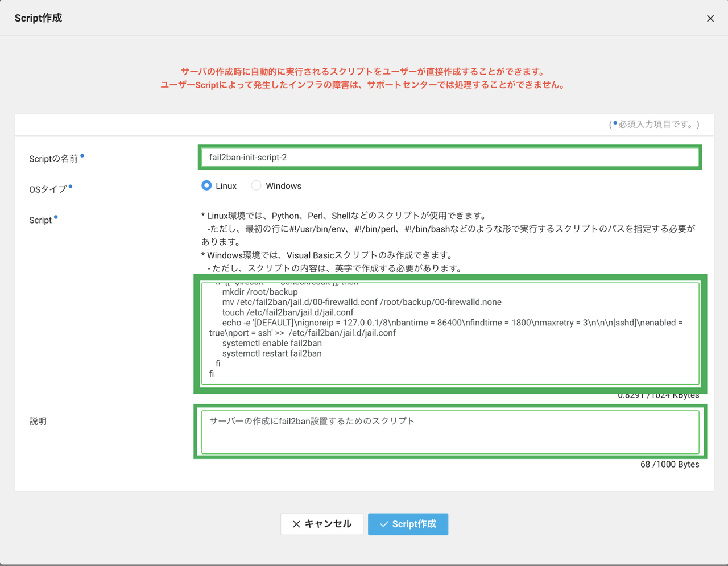
Task: Click the blue required dot beside Scriptの名前
Action: click(82, 155)
